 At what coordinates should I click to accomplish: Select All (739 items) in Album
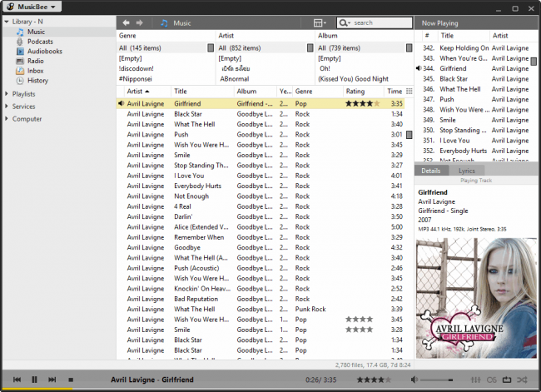pos(361,48)
